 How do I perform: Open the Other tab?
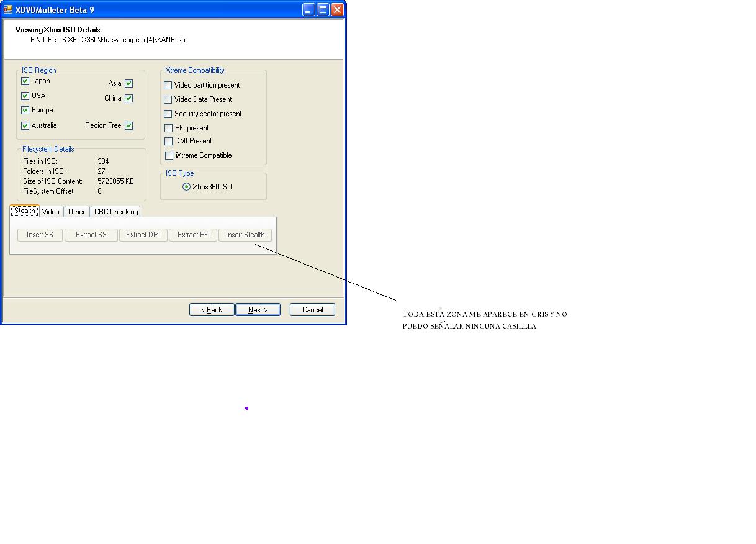(77, 212)
